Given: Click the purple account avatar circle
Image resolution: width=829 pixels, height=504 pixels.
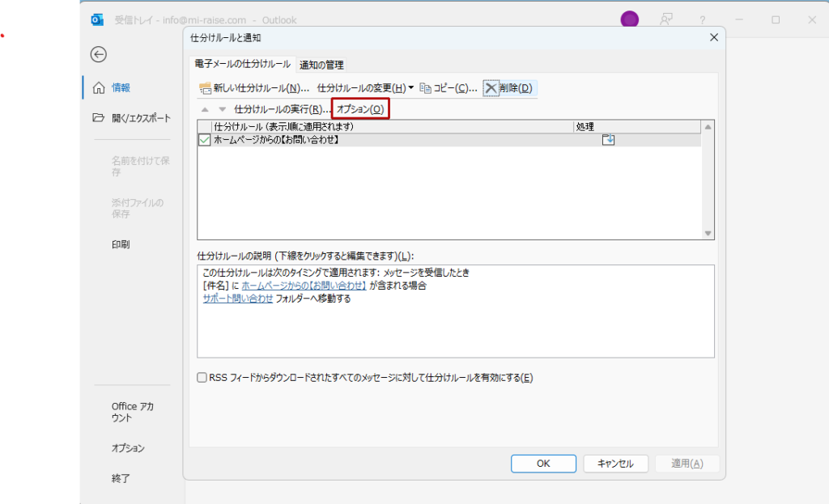Looking at the screenshot, I should click(x=629, y=20).
